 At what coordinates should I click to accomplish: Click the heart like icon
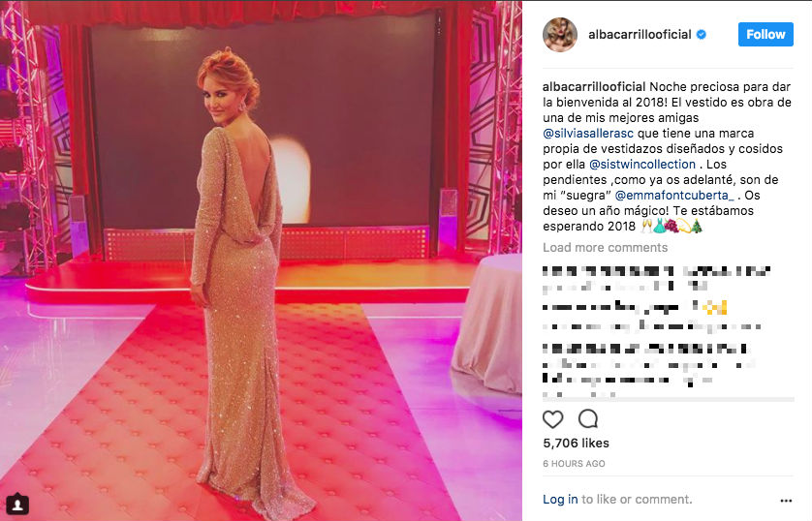pos(552,419)
